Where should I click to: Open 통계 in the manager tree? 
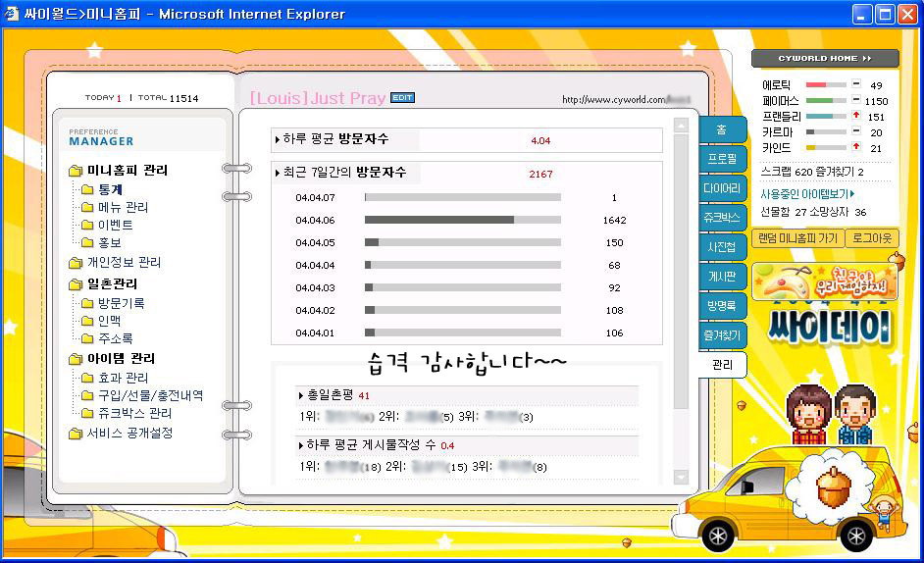[110, 190]
